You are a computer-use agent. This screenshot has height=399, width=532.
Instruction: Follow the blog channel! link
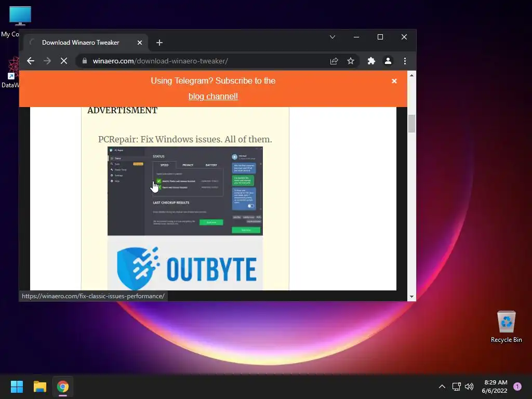(x=213, y=96)
